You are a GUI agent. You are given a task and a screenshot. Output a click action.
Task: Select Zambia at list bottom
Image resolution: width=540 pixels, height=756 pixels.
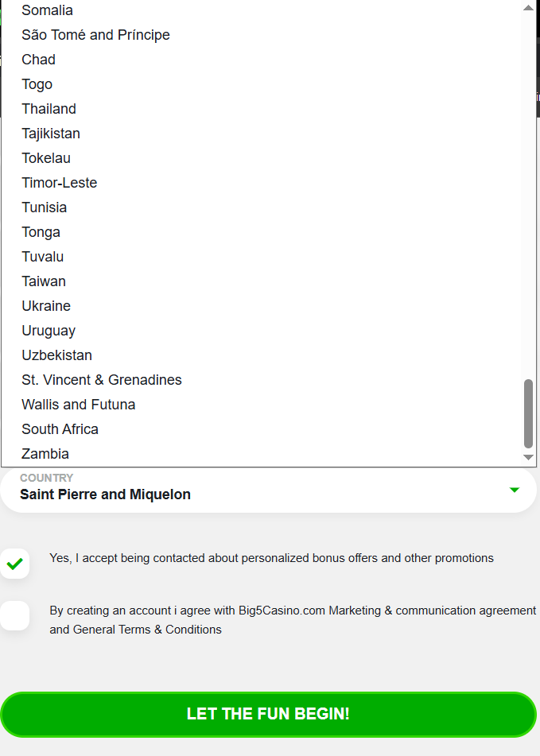coord(45,454)
